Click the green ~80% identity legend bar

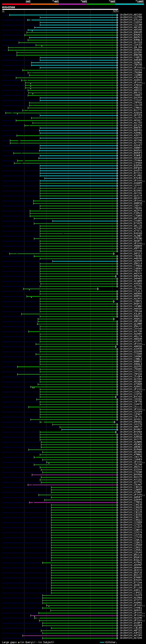click(x=101, y=4)
